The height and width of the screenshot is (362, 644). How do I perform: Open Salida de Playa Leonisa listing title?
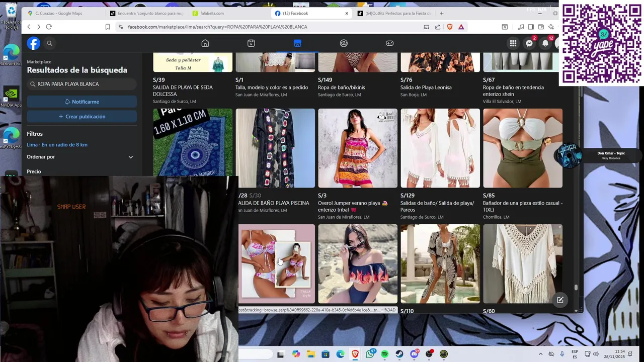(x=426, y=87)
